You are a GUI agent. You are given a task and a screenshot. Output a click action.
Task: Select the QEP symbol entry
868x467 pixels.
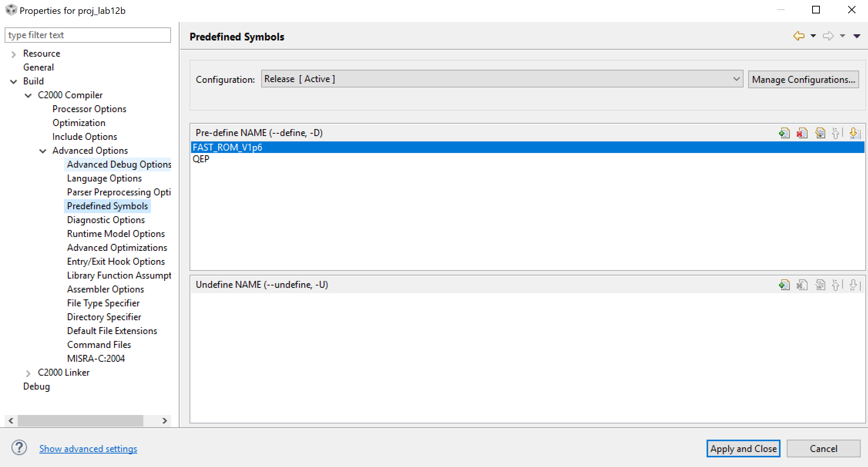[201, 159]
